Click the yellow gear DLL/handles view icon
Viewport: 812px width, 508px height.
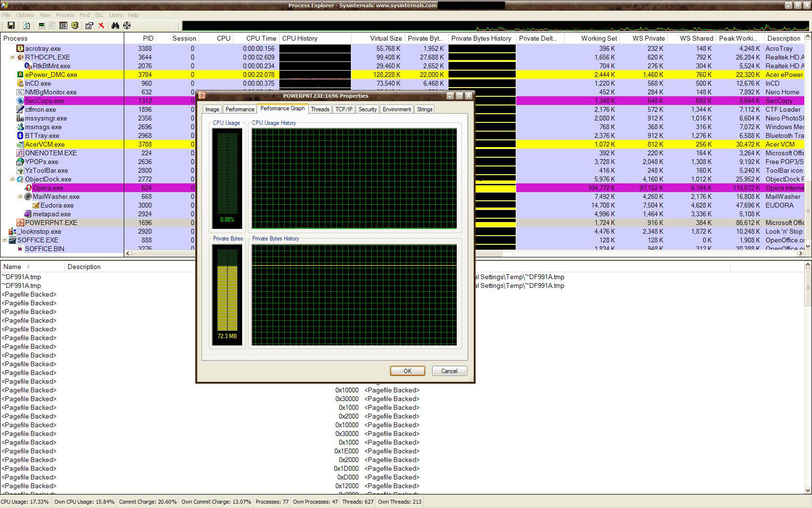[x=74, y=26]
